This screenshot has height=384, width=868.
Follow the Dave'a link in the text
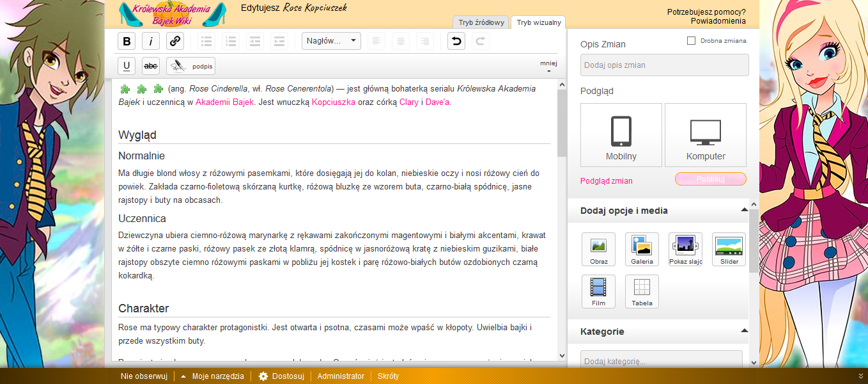pos(438,102)
